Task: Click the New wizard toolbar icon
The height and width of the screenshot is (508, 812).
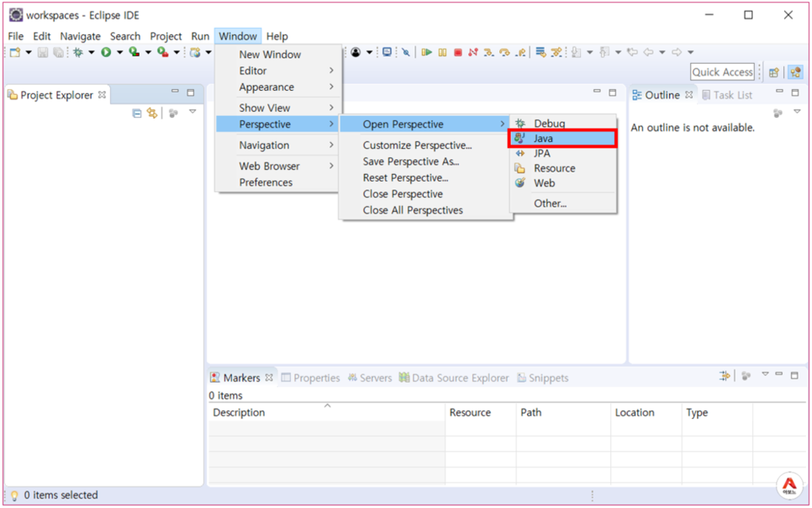Action: pos(15,52)
